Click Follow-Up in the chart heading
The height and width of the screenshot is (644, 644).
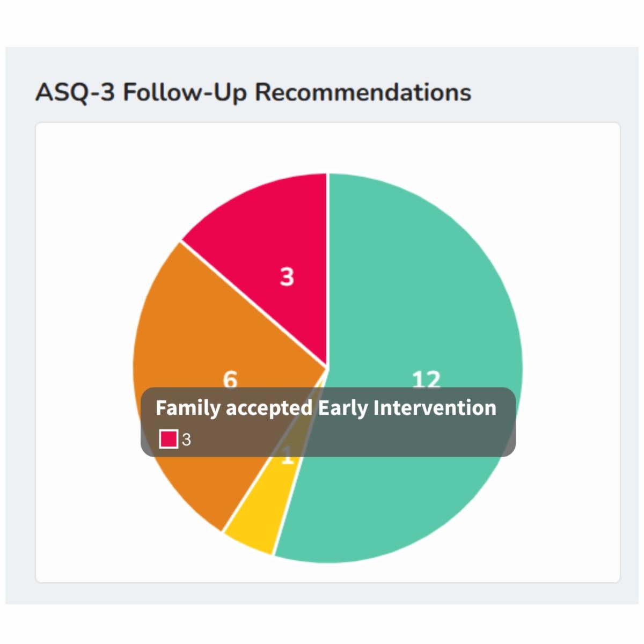(185, 92)
